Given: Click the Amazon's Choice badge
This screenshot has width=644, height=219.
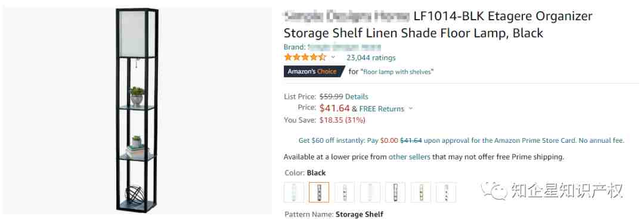Looking at the screenshot, I should pos(314,71).
